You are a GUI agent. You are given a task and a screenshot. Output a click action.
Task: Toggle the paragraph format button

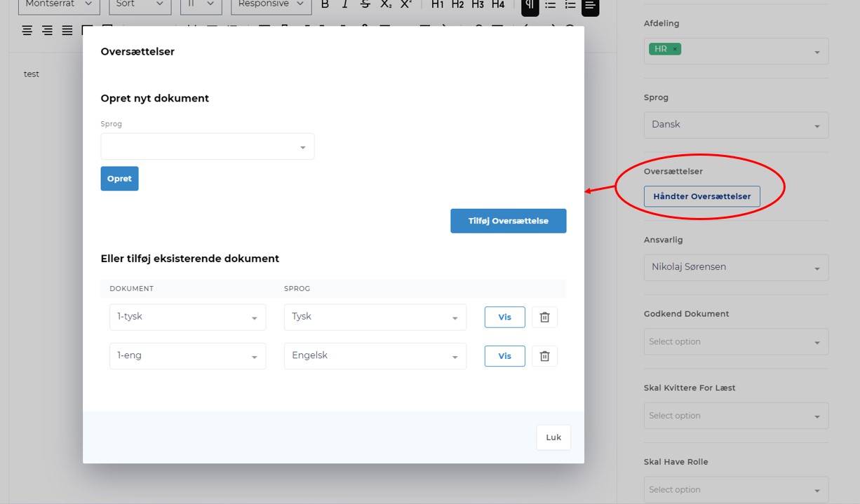coord(530,6)
